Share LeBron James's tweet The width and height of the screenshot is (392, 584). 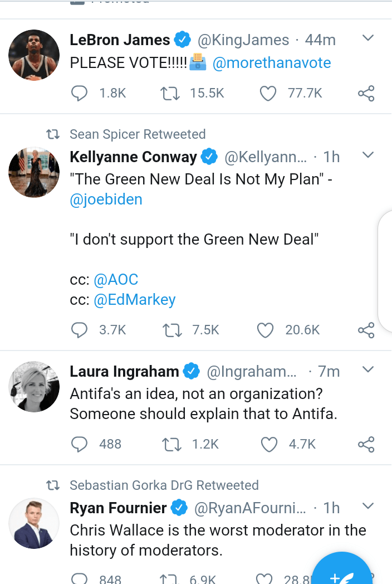pyautogui.click(x=366, y=93)
